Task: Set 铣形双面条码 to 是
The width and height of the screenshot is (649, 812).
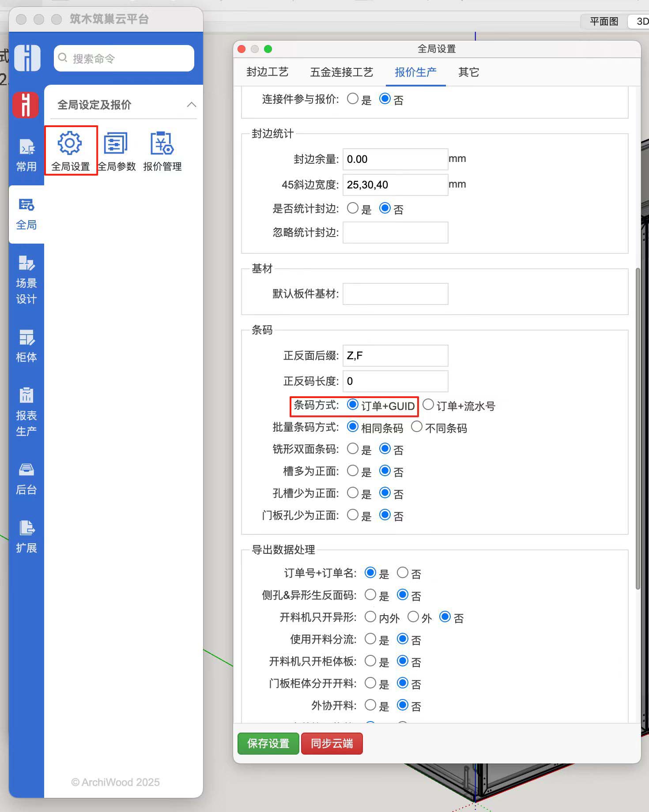Action: click(353, 449)
